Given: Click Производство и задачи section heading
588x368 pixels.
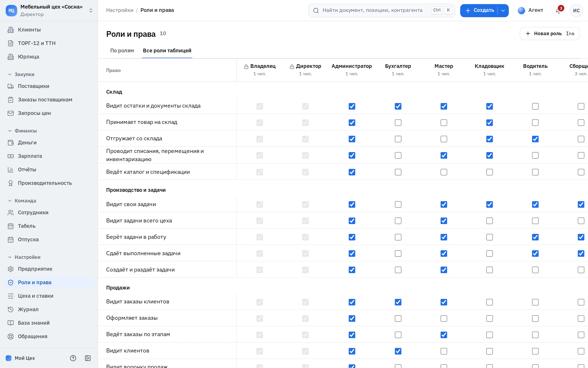Looking at the screenshot, I should pos(136,190).
